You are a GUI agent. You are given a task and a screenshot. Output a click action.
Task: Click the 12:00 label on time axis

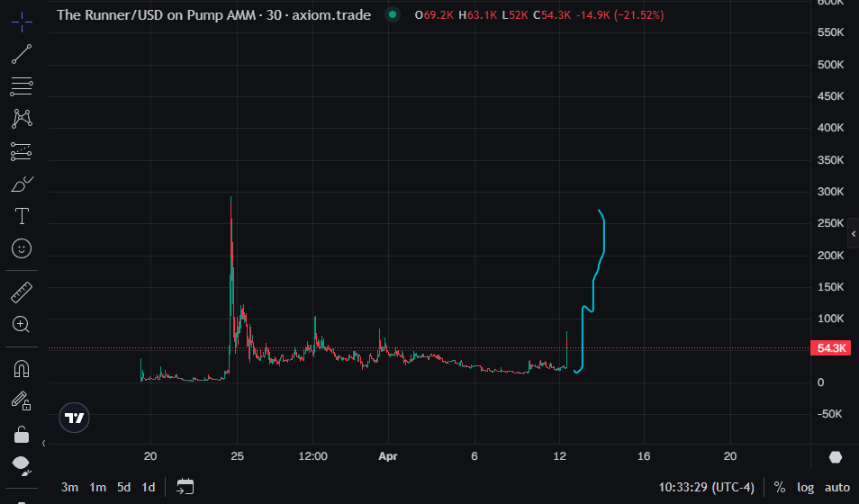(x=312, y=456)
